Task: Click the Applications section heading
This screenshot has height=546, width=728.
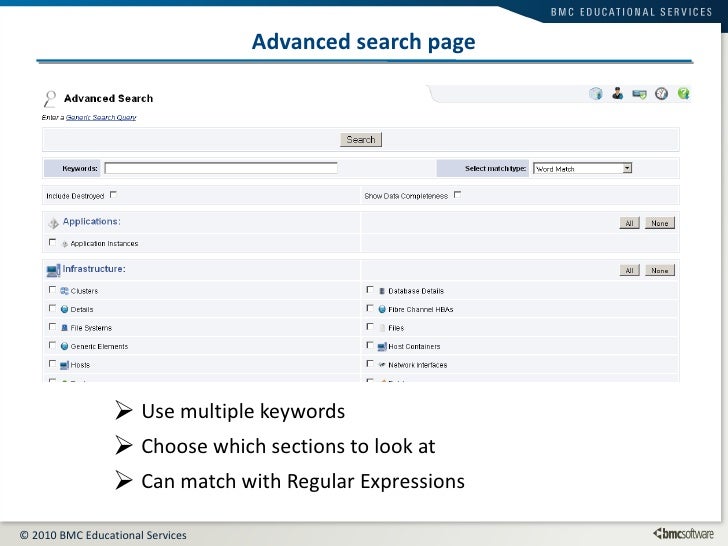Action: point(91,222)
